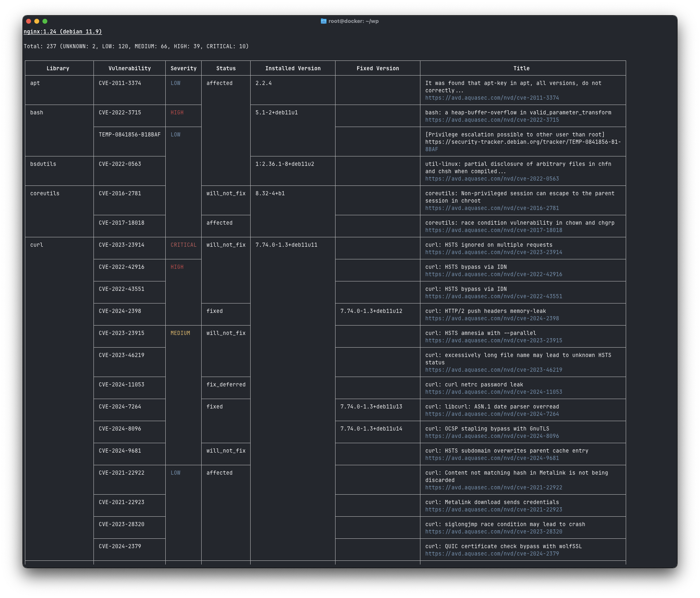Open link avd.aquasec.com/nvd/cve-2024-9681
700x598 pixels.
tap(492, 458)
